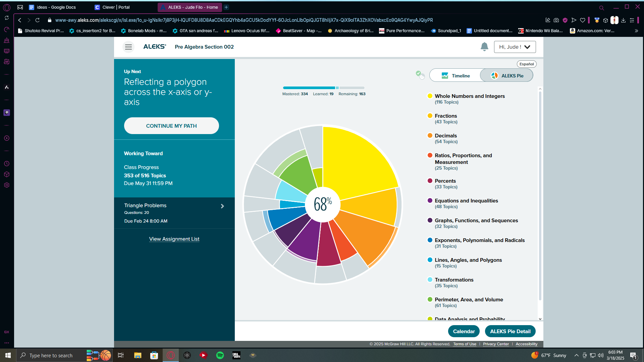Open the ALEKS hamburger navigation menu
The height and width of the screenshot is (362, 644).
(128, 47)
